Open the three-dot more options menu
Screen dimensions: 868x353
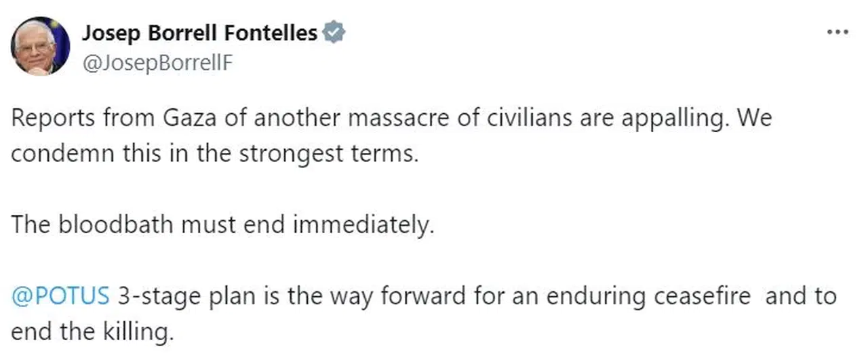click(x=838, y=32)
